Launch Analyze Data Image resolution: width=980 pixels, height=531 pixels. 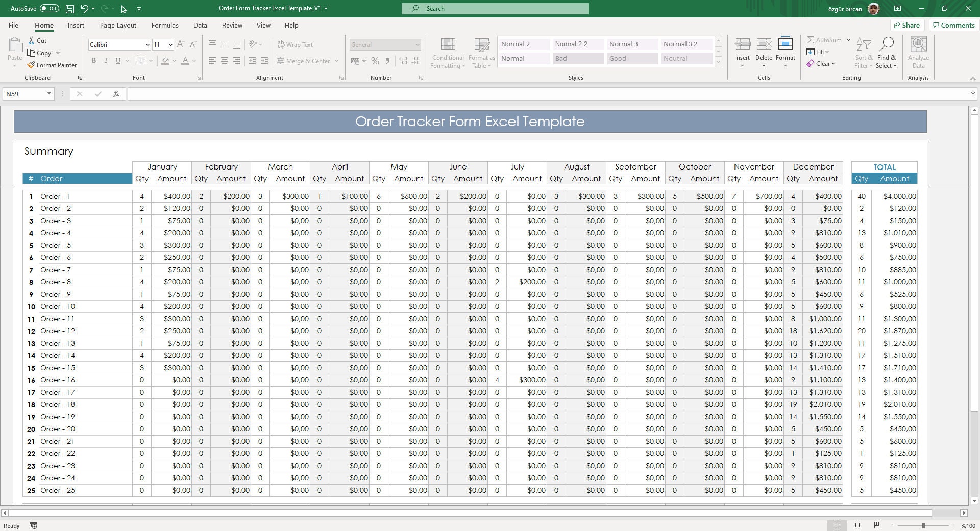918,53
